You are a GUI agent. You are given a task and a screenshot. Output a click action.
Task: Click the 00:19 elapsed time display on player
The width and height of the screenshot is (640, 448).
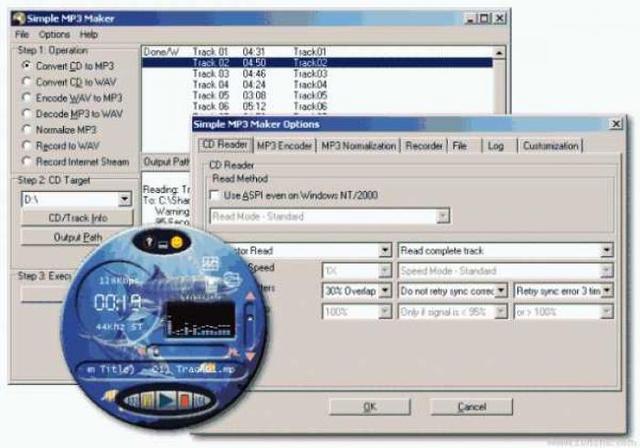tap(117, 302)
